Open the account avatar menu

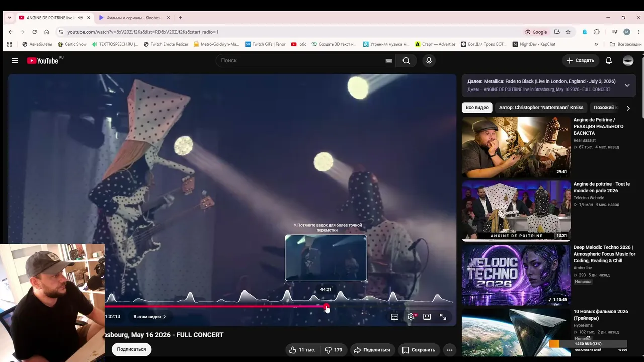628,61
